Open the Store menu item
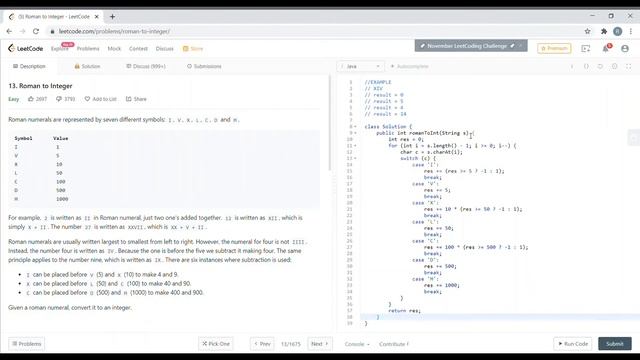 tap(193, 49)
